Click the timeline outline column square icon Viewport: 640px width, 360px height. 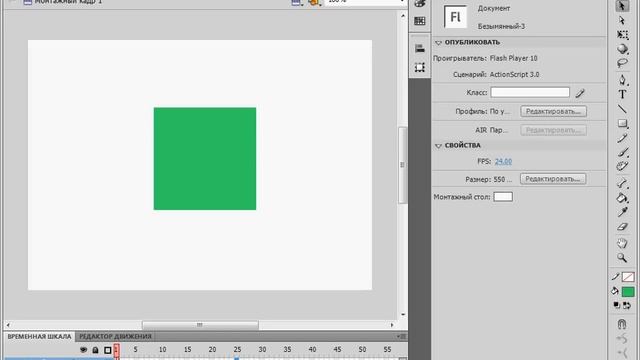click(108, 350)
